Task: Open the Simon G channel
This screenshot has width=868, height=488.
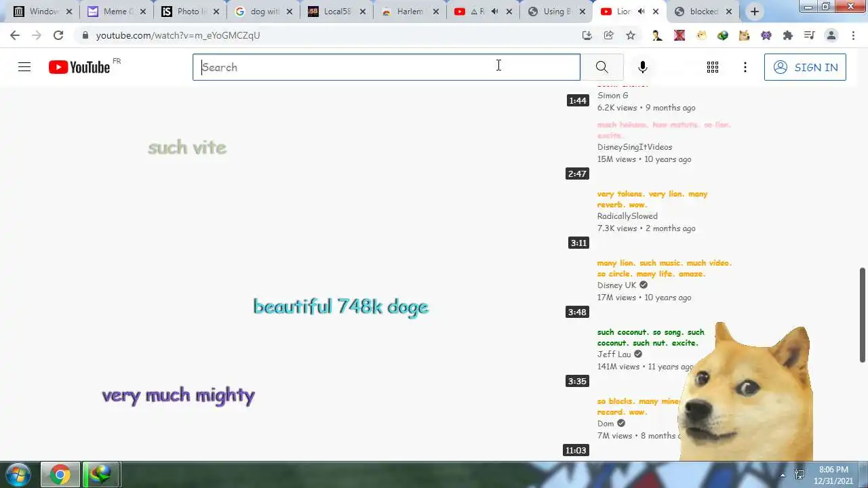Action: pyautogui.click(x=612, y=96)
